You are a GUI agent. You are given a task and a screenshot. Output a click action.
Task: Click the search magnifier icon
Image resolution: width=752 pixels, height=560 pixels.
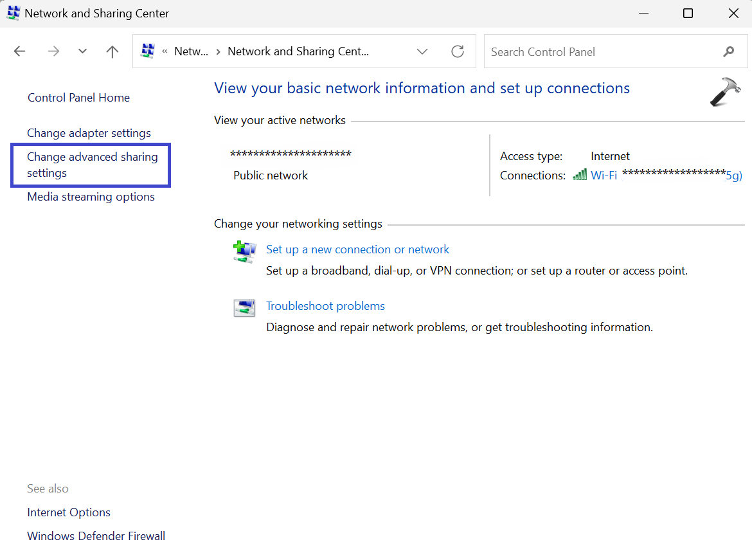(729, 51)
